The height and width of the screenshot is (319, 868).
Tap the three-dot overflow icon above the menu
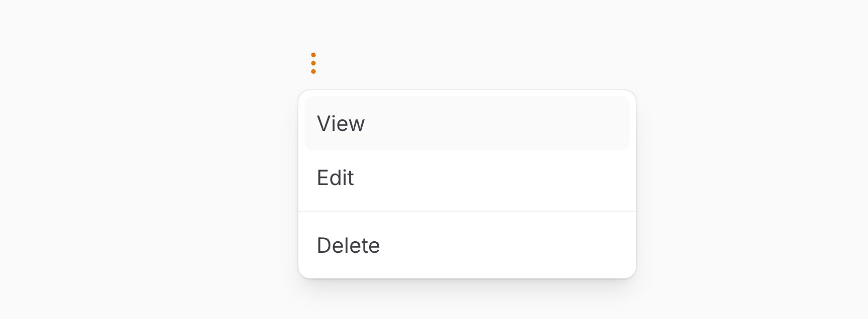[x=314, y=63]
